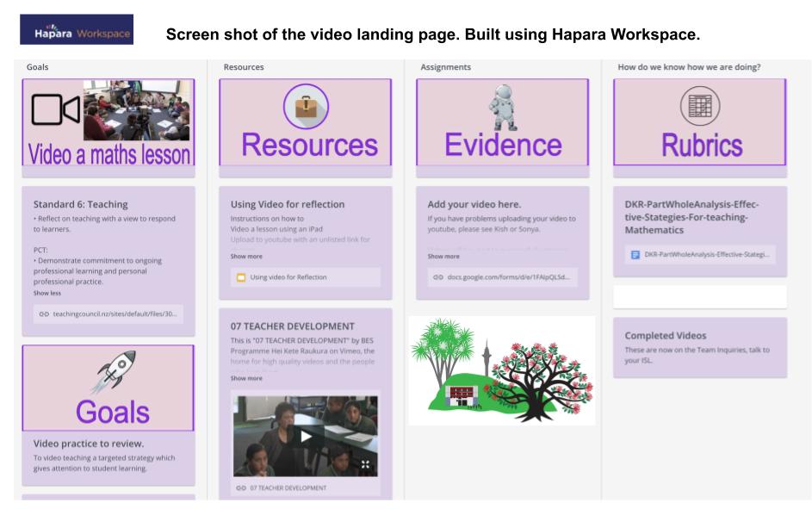Click the Google Doc icon for DKR-PartWholeAnalysis

[x=635, y=254]
